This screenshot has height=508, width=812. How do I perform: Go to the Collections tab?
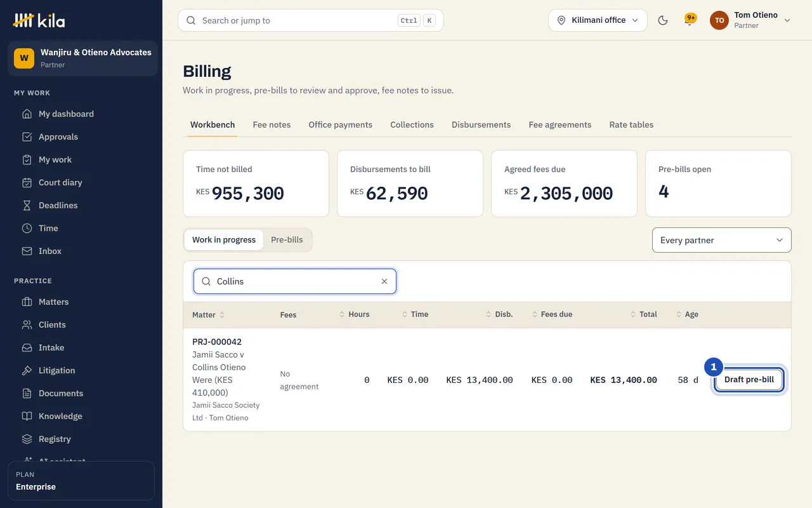tap(412, 125)
